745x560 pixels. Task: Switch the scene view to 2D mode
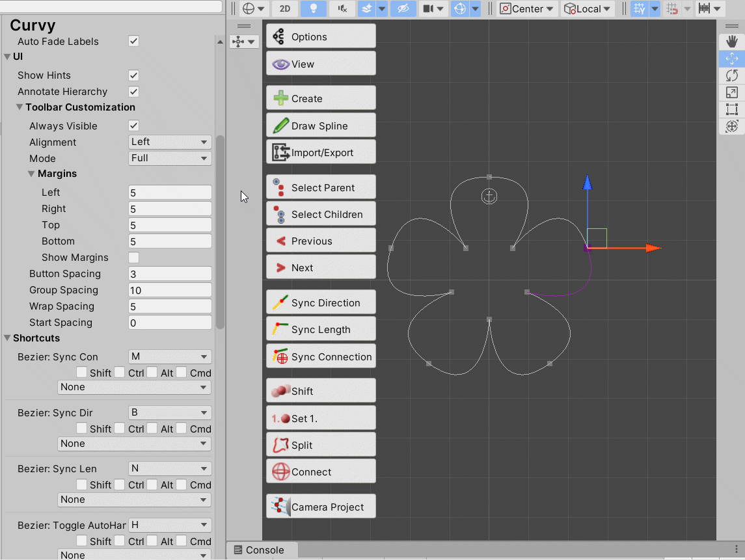point(286,8)
